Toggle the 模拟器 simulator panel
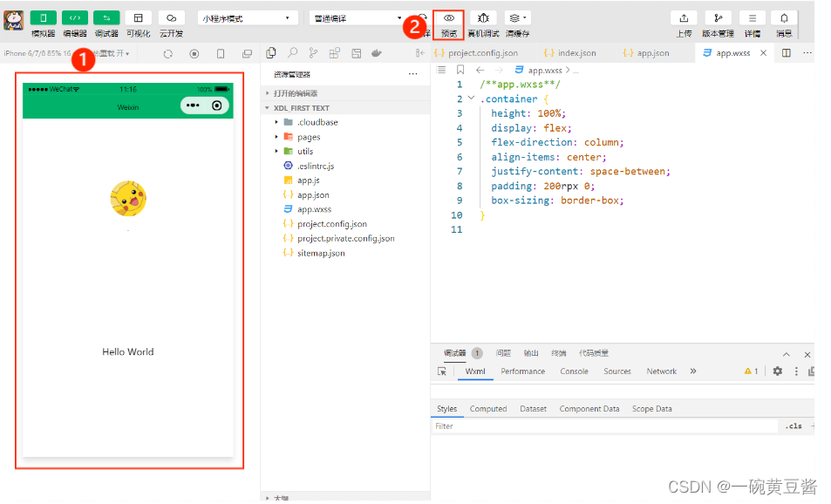Image resolution: width=831 pixels, height=504 pixels. (x=44, y=18)
